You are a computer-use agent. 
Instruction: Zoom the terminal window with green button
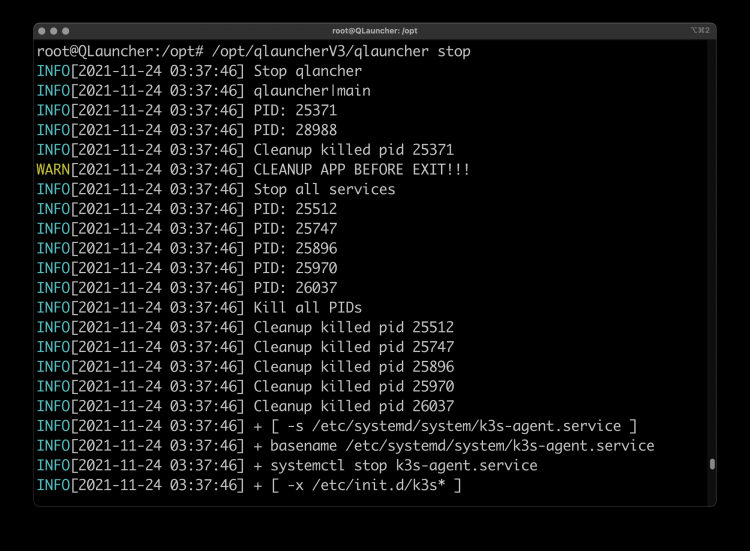[66, 31]
